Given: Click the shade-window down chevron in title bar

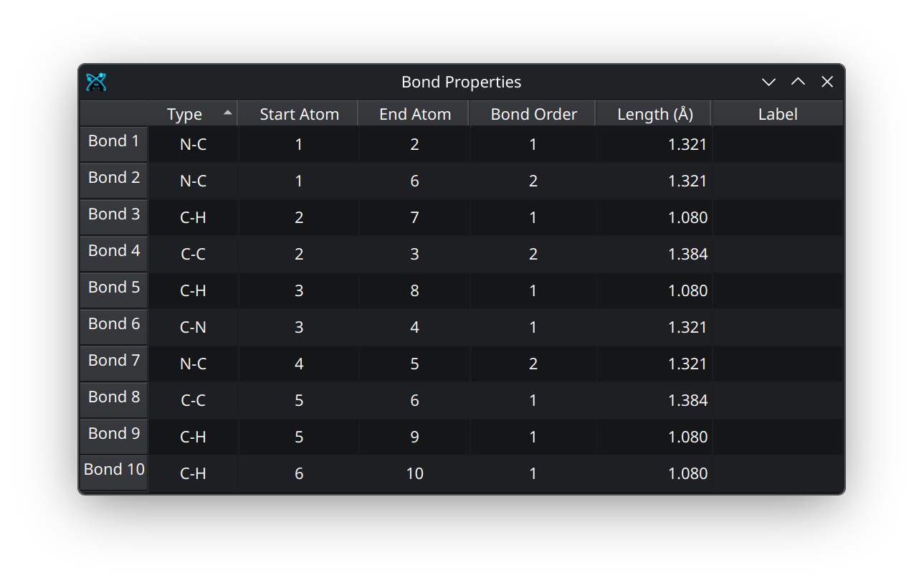Looking at the screenshot, I should [x=768, y=82].
